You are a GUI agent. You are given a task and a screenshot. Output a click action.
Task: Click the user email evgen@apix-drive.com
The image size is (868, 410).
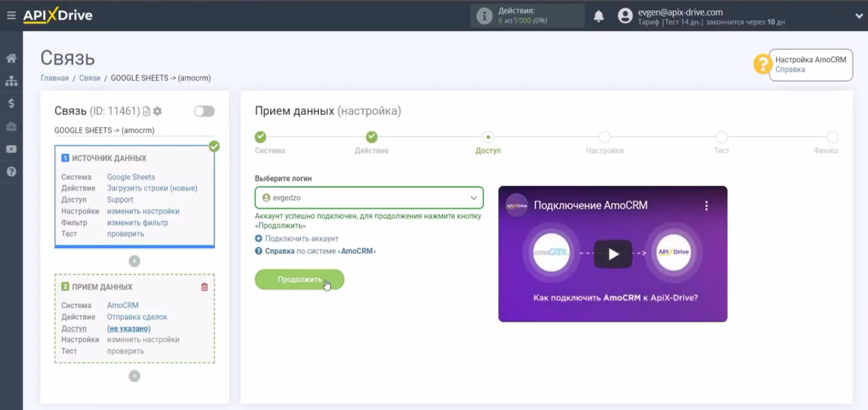click(680, 12)
